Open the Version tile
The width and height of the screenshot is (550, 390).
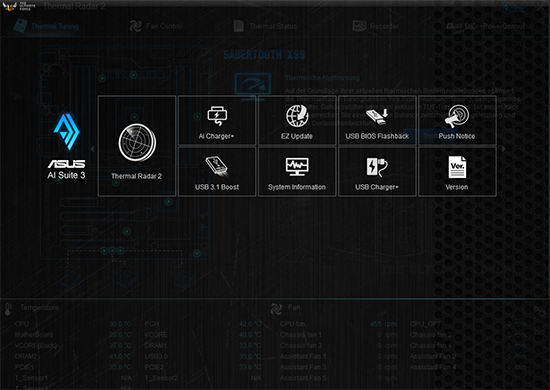pyautogui.click(x=457, y=172)
